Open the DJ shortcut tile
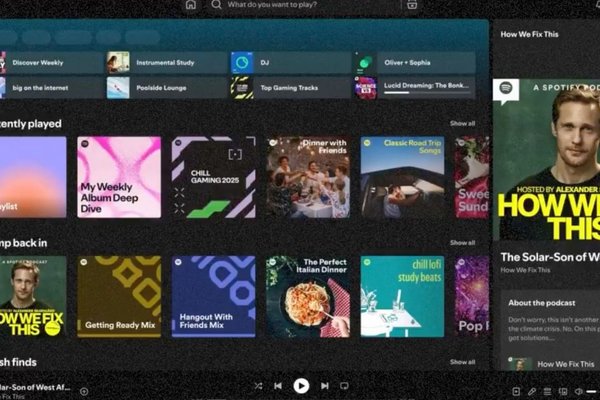 pos(291,63)
